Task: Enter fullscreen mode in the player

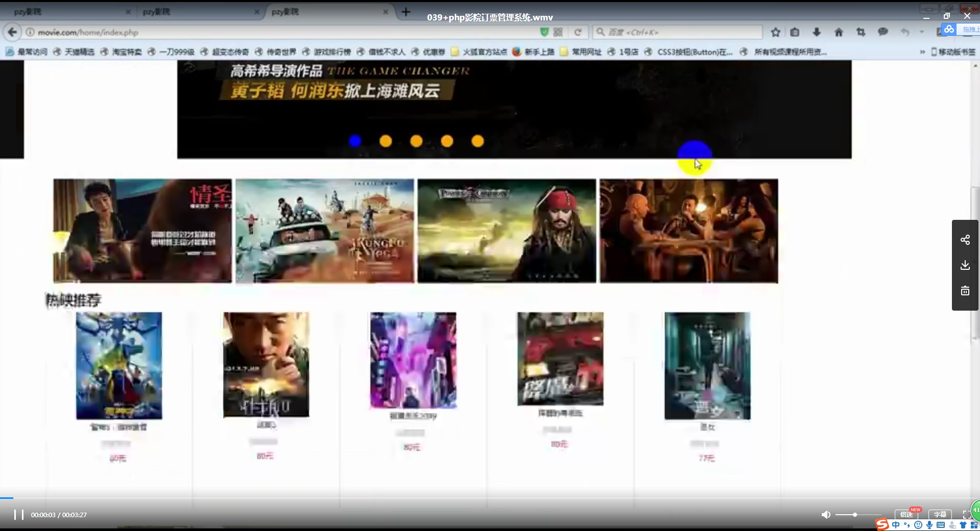Action: (966, 515)
